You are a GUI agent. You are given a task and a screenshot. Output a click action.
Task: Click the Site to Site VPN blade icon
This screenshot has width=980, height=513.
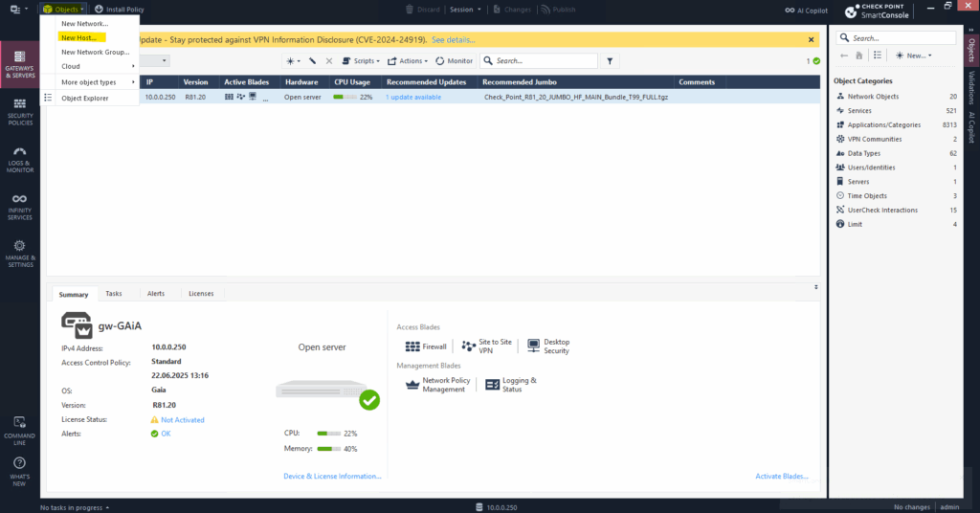(x=469, y=346)
